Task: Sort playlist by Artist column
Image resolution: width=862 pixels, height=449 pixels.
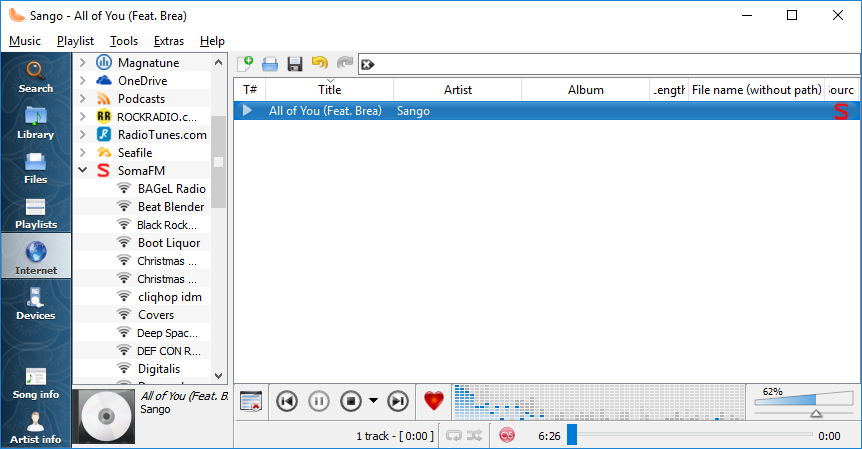Action: 457,90
